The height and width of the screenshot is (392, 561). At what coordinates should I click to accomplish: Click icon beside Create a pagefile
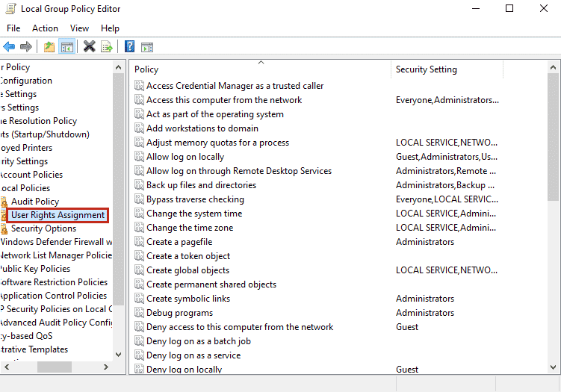pos(139,242)
